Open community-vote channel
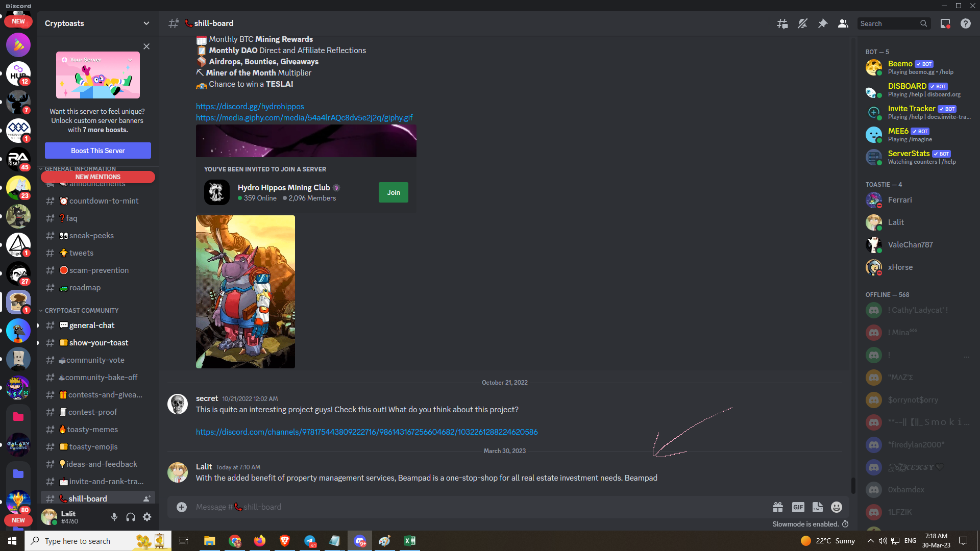Screen dimensions: 980x551 (98, 360)
